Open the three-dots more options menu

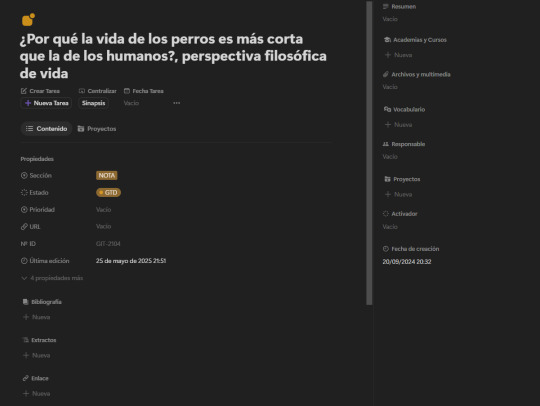click(x=176, y=103)
